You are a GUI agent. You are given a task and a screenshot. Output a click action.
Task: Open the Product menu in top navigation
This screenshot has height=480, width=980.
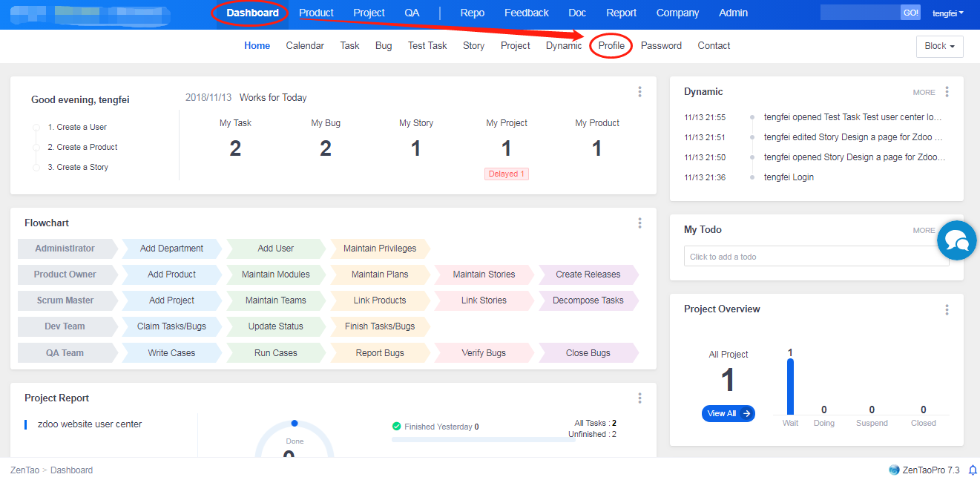coord(316,13)
